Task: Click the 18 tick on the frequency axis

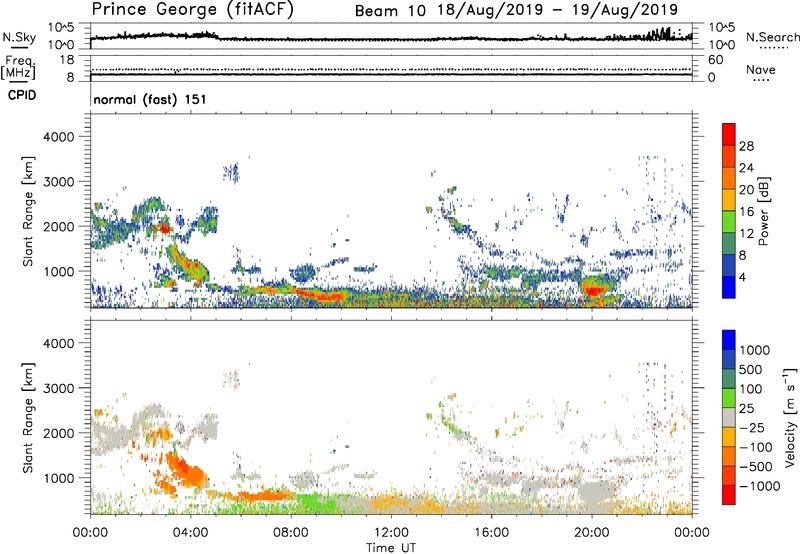Action: [67, 60]
